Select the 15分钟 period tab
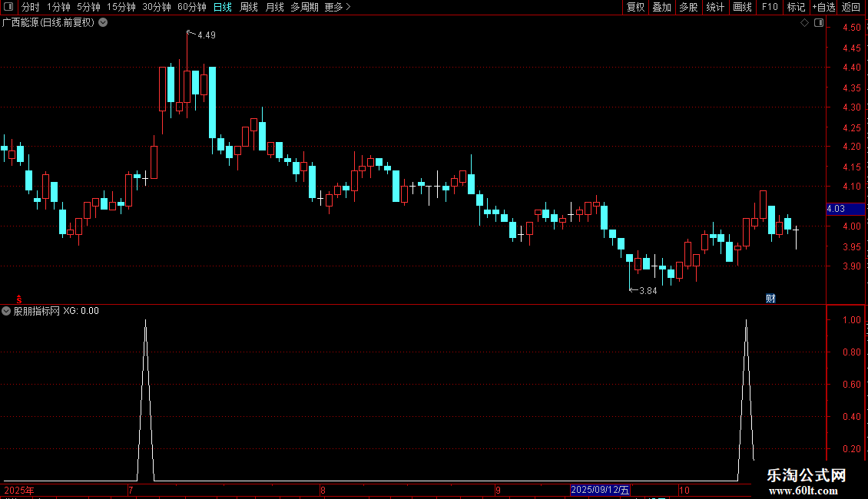Viewport: 868px width, 499px height. pyautogui.click(x=121, y=7)
